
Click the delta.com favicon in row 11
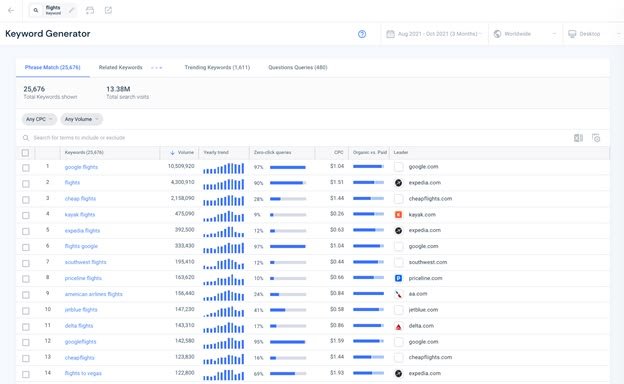click(x=398, y=326)
